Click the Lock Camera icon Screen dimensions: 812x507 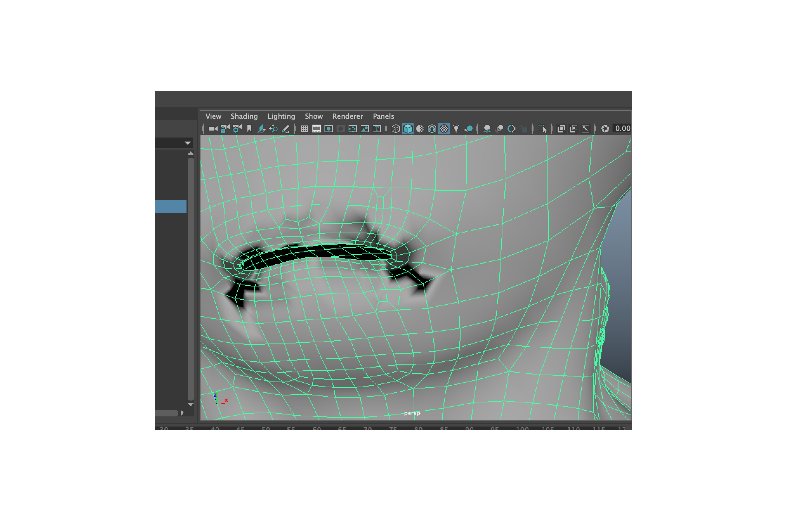[x=225, y=129]
